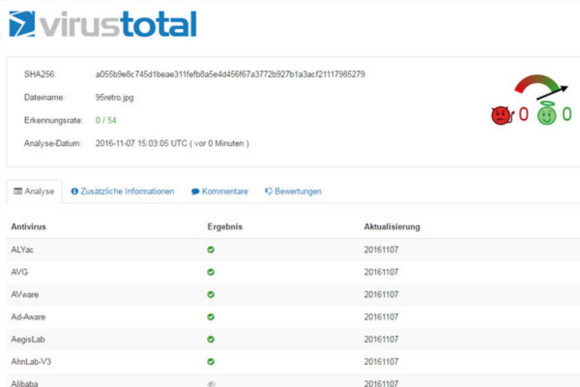The image size is (580, 387).
Task: Click the community score gauge
Action: click(540, 87)
